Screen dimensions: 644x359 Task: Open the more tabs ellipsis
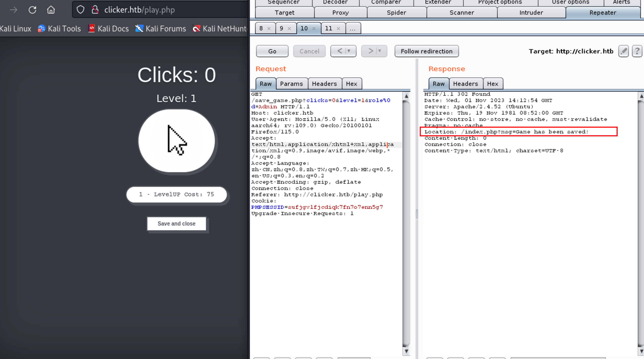(x=353, y=29)
